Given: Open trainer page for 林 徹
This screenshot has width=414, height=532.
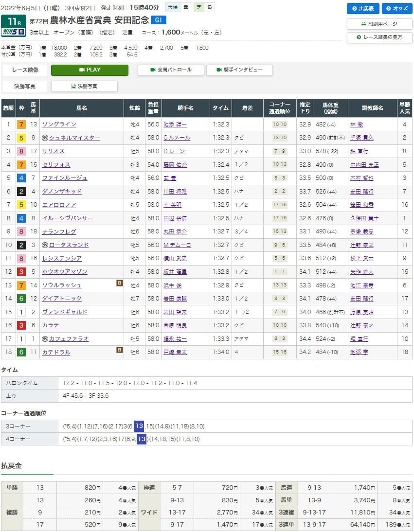Looking at the screenshot, I should [357, 124].
